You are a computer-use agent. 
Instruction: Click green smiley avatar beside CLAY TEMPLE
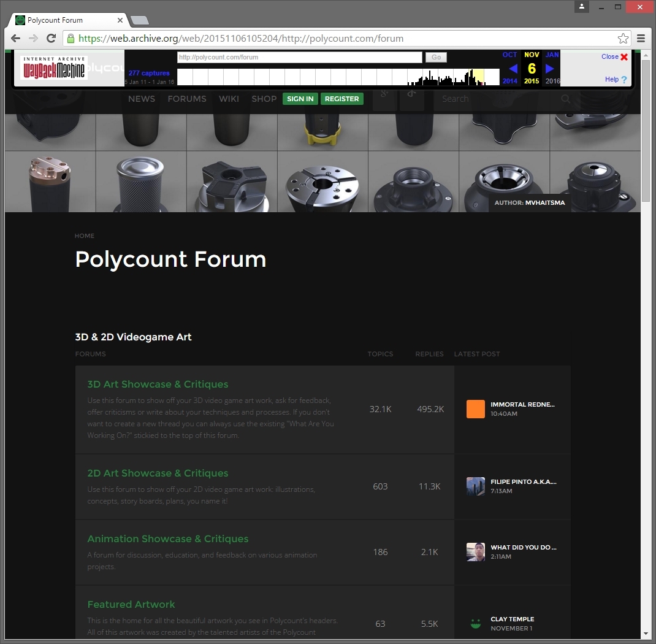click(x=476, y=624)
